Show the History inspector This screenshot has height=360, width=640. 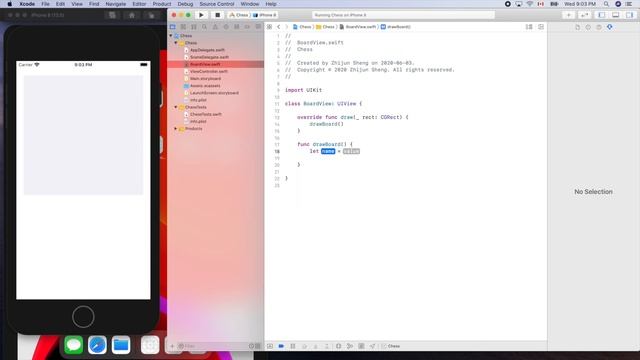point(588,27)
